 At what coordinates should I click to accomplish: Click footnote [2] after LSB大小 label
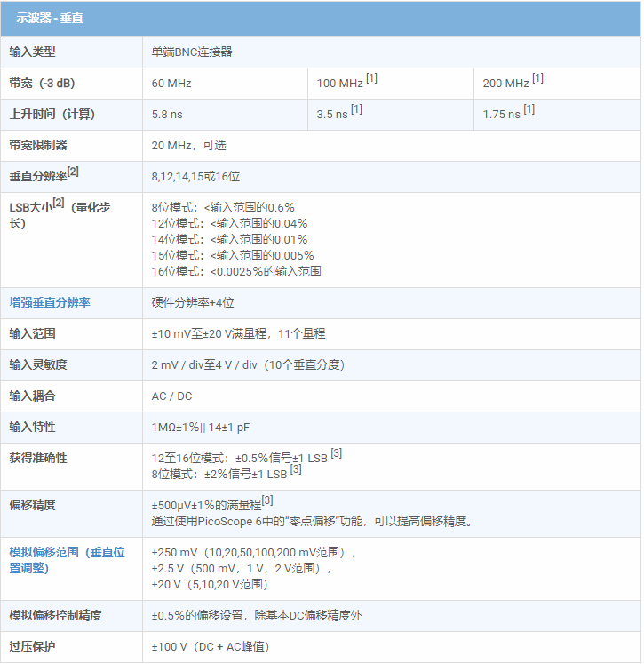tap(58, 204)
